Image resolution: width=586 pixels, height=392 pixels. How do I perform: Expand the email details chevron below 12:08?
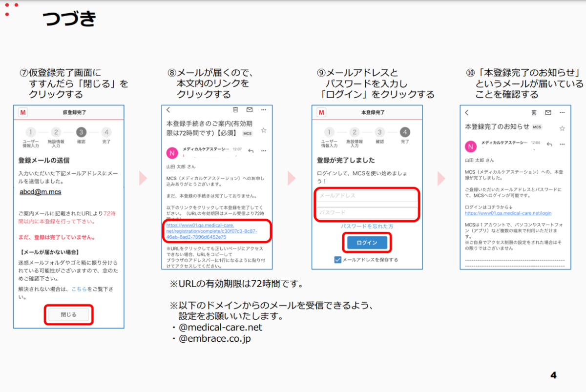pos(534,149)
